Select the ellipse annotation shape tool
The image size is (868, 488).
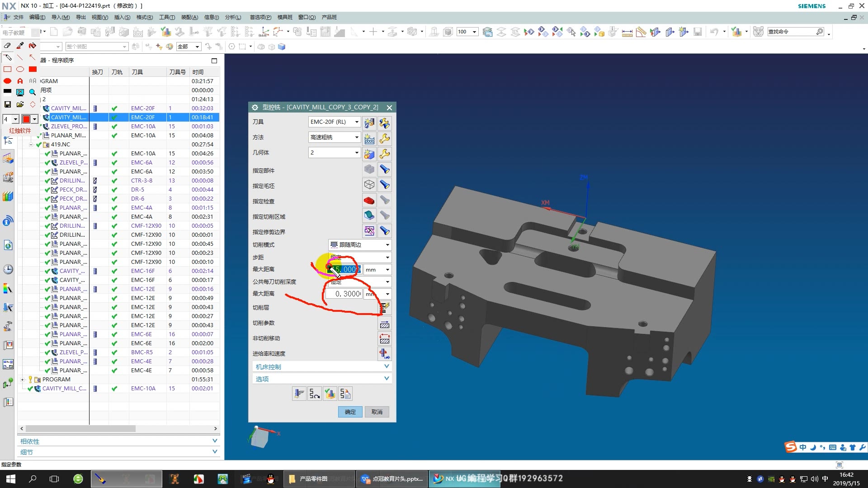coord(20,69)
